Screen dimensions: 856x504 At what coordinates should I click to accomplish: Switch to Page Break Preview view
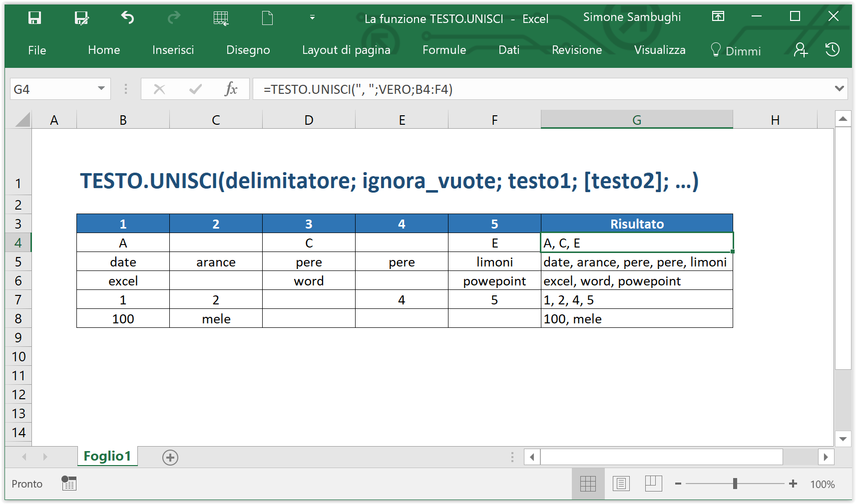click(653, 484)
